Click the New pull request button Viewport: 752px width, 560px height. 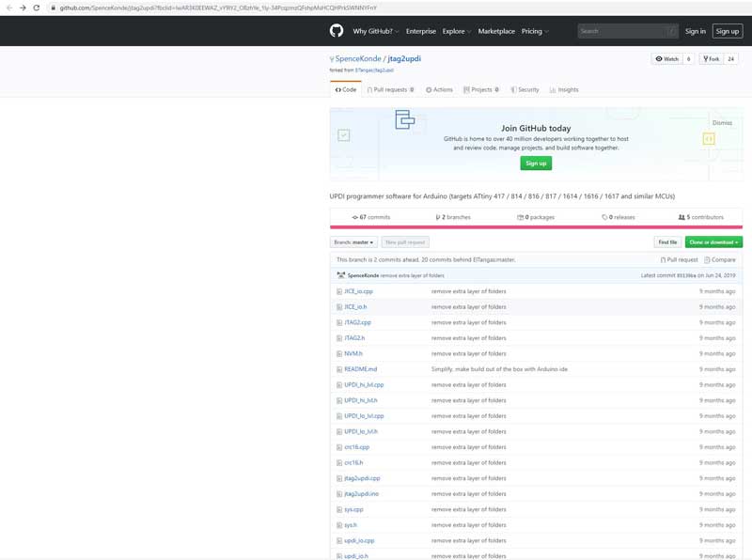(x=405, y=242)
